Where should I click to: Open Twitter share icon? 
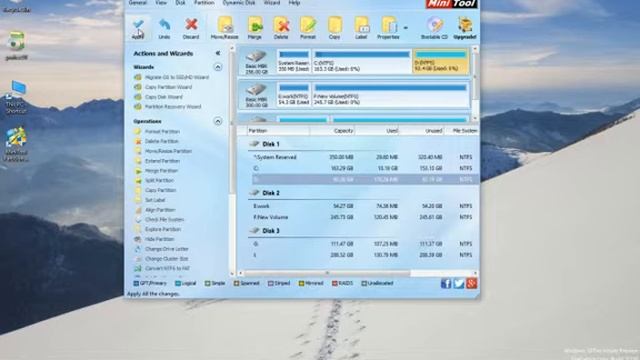(x=459, y=283)
